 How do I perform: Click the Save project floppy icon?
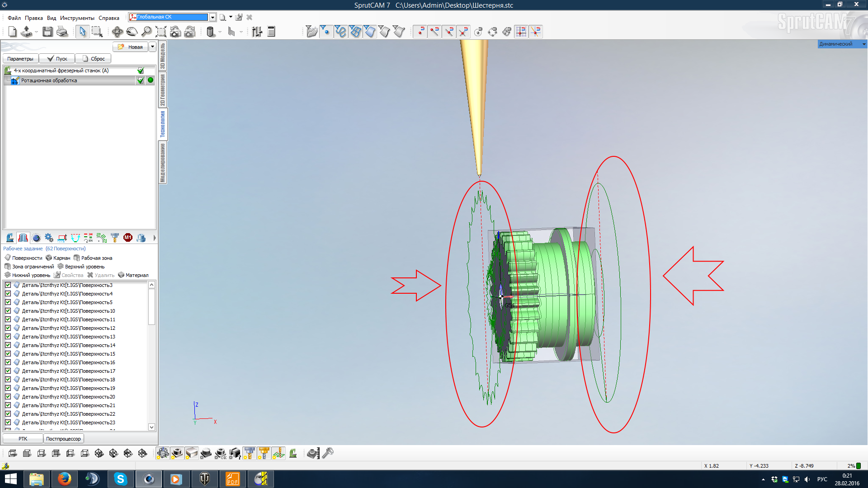(x=47, y=32)
